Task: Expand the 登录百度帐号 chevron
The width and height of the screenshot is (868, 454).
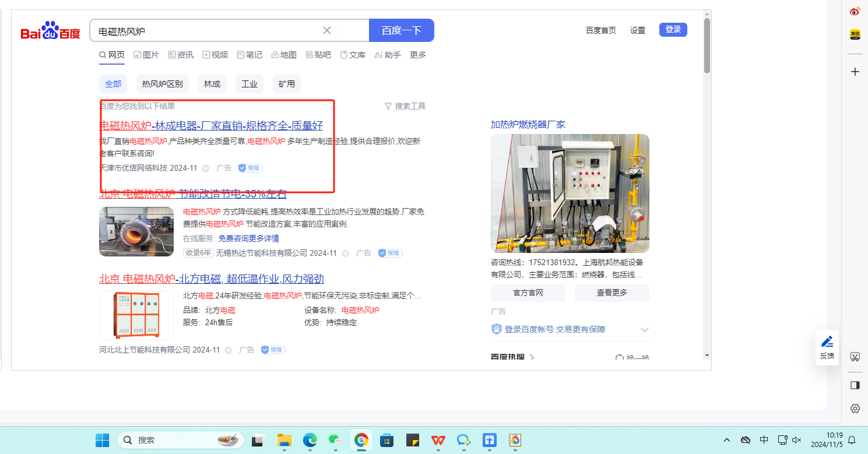Action: (644, 330)
